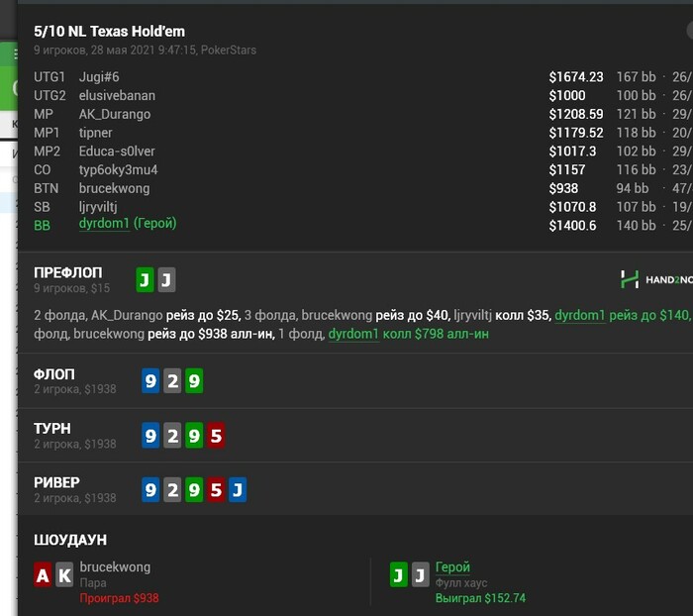Click the $938 stack value for BTN
This screenshot has width=693, height=616.
(563, 188)
